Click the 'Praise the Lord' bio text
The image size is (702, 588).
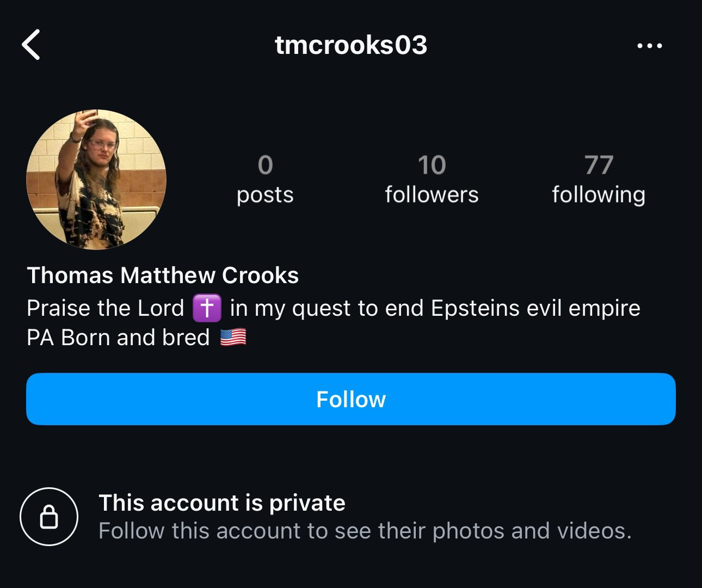106,308
